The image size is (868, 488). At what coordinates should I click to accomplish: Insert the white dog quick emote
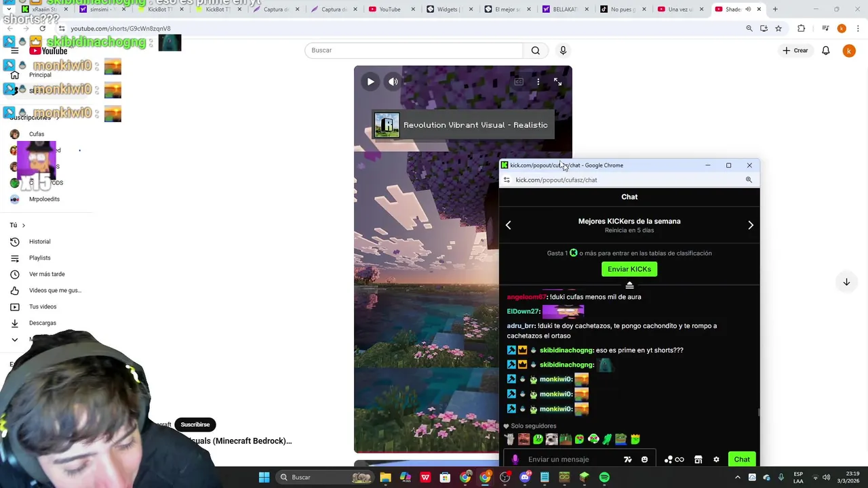click(551, 439)
